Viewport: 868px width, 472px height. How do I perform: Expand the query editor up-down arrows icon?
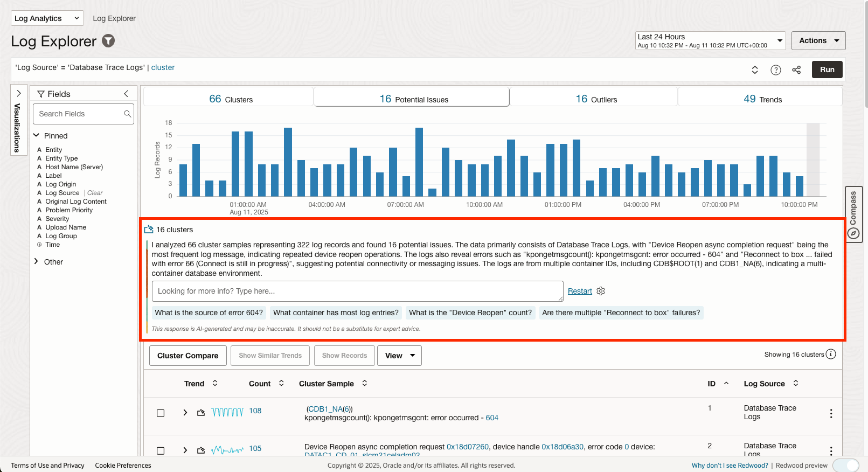(755, 70)
